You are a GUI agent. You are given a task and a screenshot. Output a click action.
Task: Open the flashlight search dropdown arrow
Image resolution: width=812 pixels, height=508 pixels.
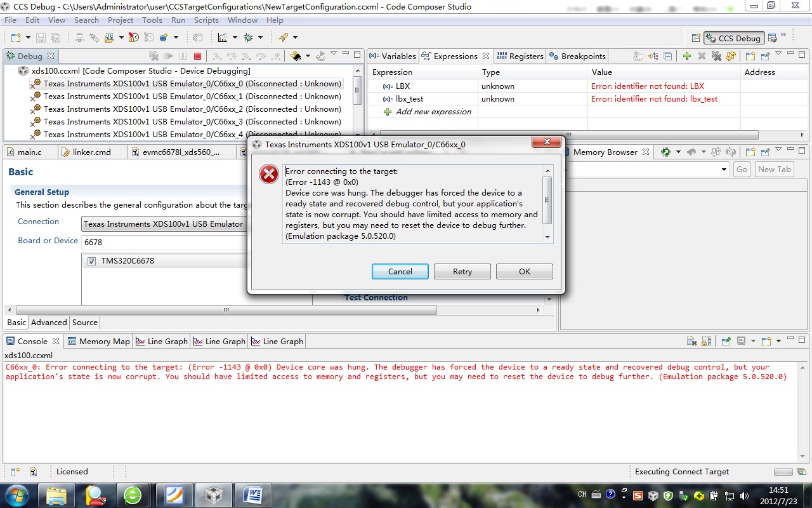point(295,37)
